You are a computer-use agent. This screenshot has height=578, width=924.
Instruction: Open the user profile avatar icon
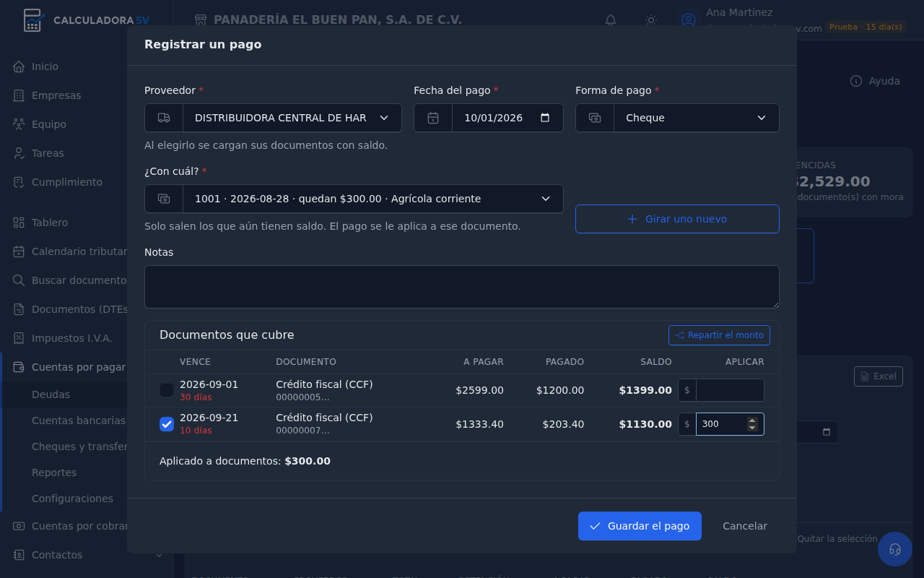(689, 20)
